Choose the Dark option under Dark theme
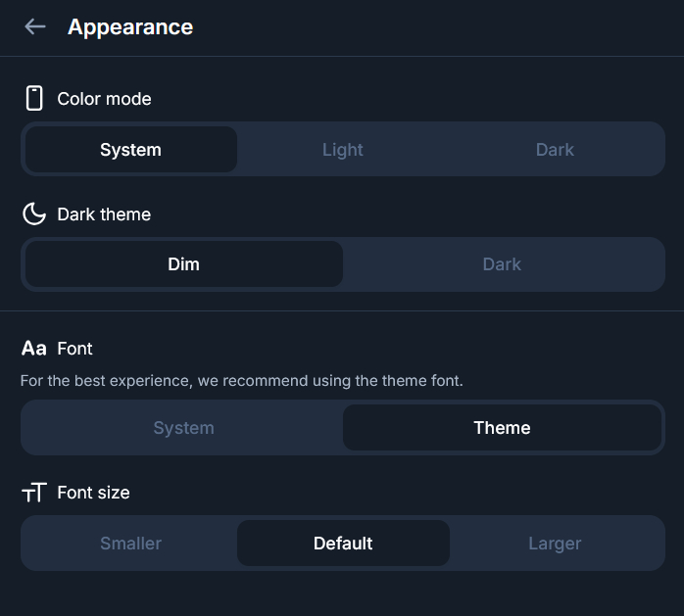Image resolution: width=684 pixels, height=616 pixels. point(502,264)
